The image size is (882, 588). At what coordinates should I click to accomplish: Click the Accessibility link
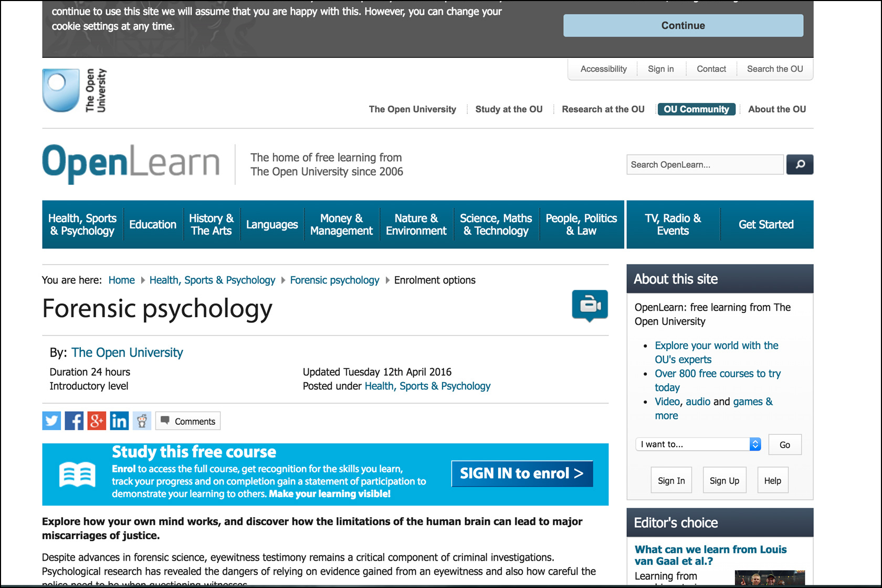tap(603, 69)
